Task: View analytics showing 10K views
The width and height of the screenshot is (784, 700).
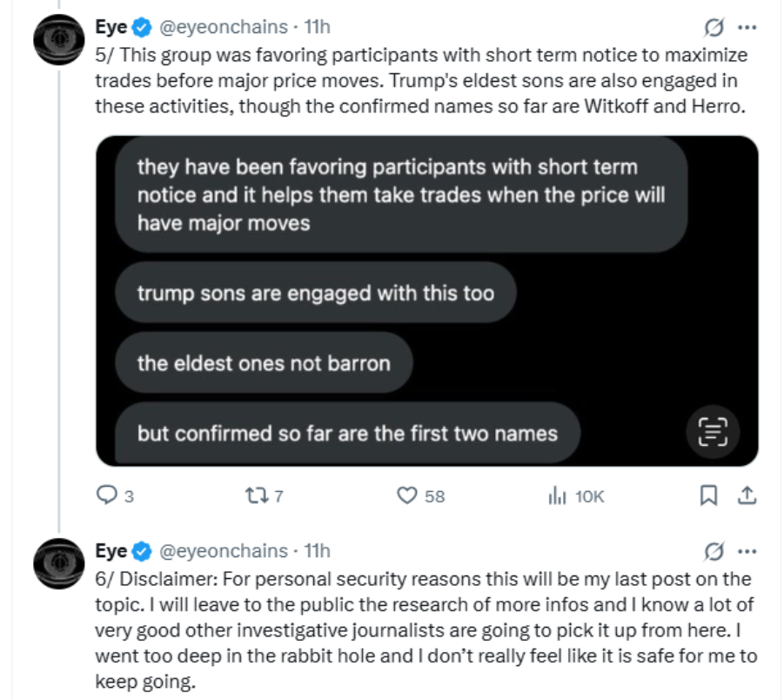Action: click(x=557, y=496)
